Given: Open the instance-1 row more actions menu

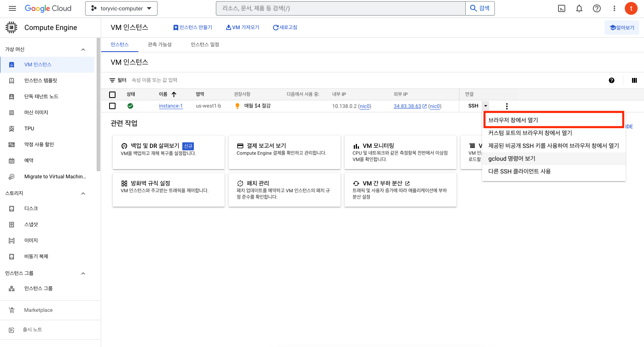Looking at the screenshot, I should click(507, 106).
